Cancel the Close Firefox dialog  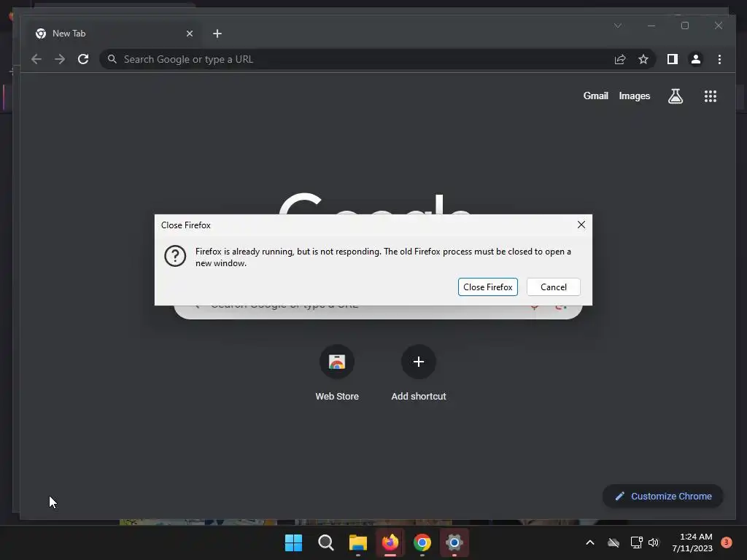554,287
